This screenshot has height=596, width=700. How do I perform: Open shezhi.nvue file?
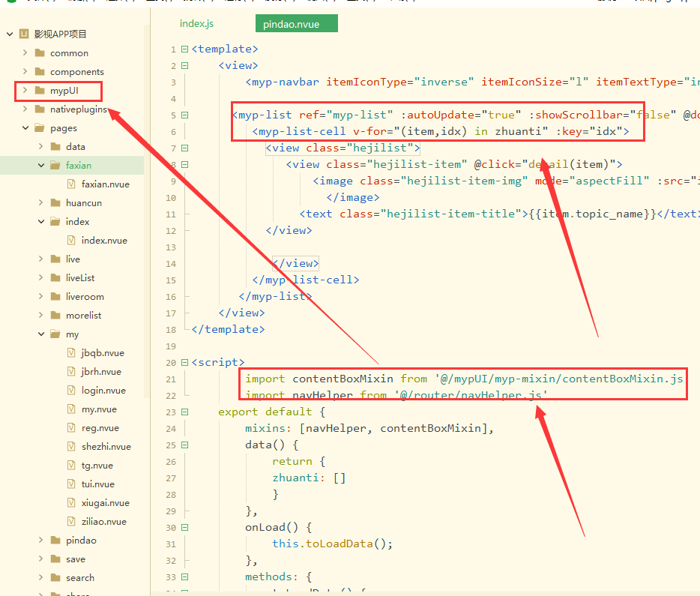click(106, 447)
